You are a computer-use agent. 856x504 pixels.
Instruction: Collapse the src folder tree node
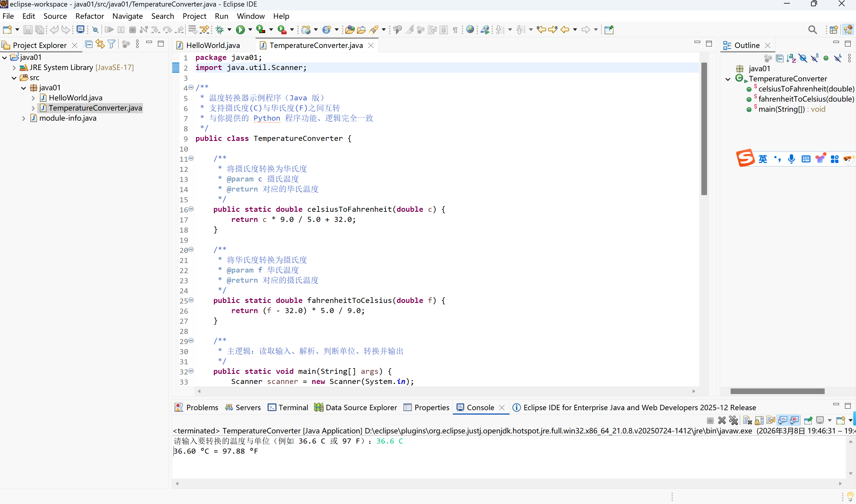14,78
